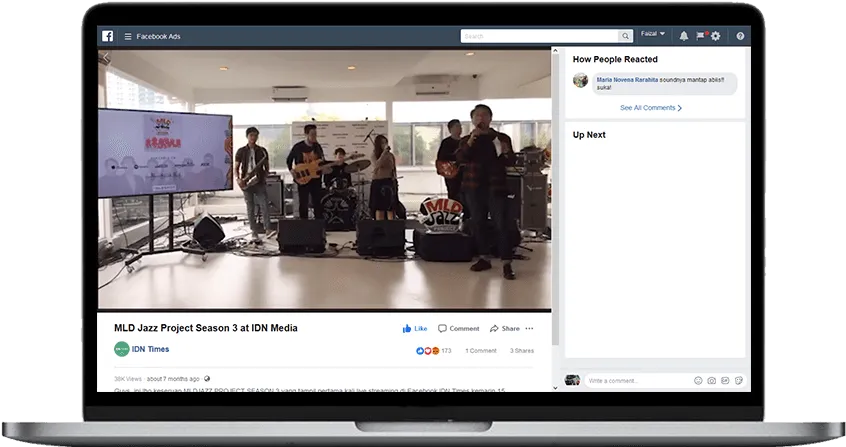Click See All Comments link
This screenshot has height=447, width=846.
pos(651,108)
